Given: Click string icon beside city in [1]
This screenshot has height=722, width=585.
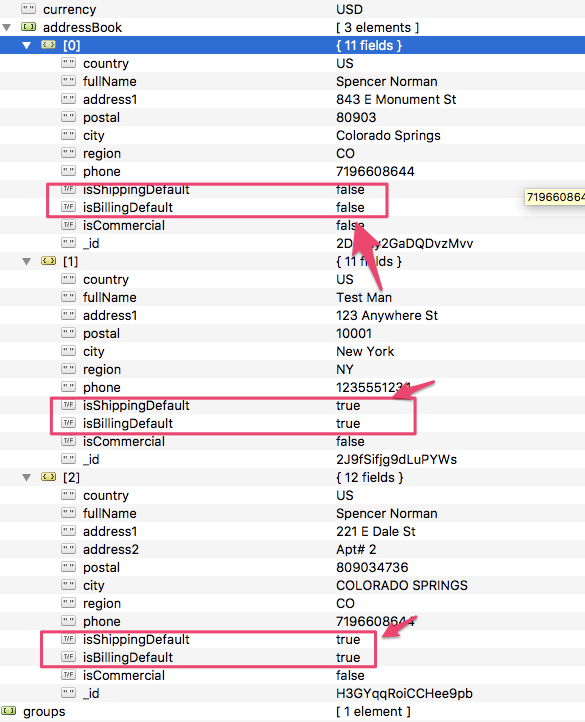Looking at the screenshot, I should (x=69, y=351).
